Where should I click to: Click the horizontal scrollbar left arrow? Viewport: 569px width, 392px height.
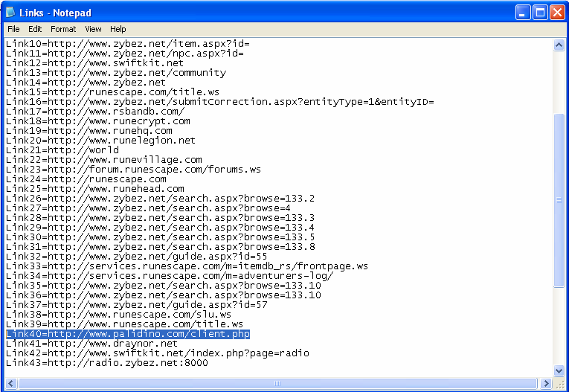[10, 384]
